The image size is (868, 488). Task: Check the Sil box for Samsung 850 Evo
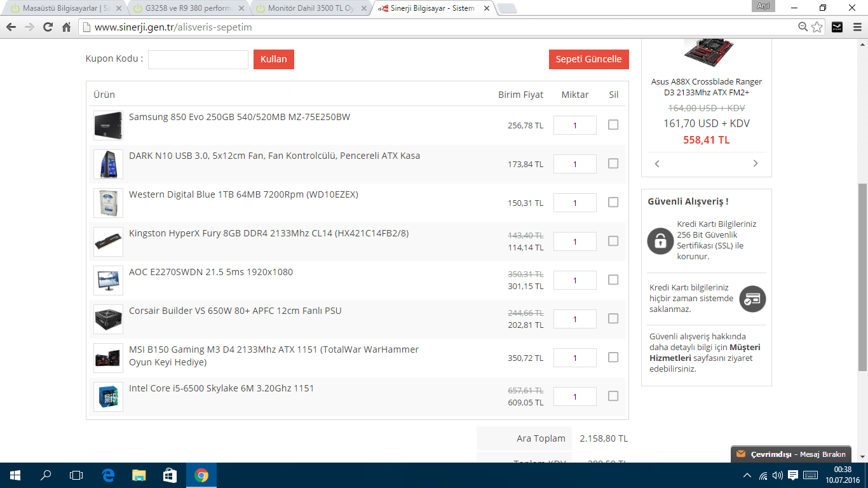[613, 125]
